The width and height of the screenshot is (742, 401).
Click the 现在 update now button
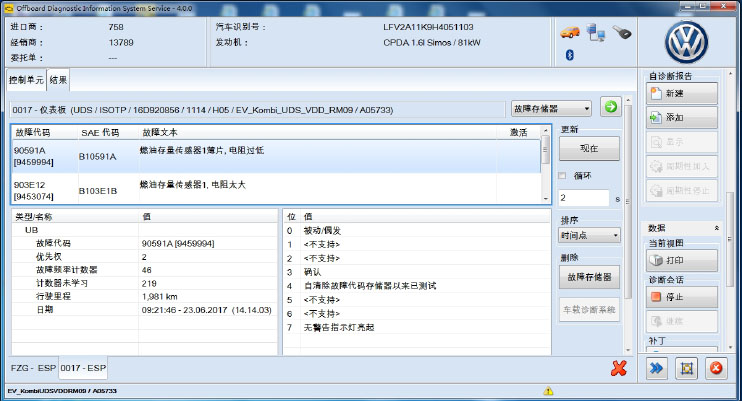589,148
